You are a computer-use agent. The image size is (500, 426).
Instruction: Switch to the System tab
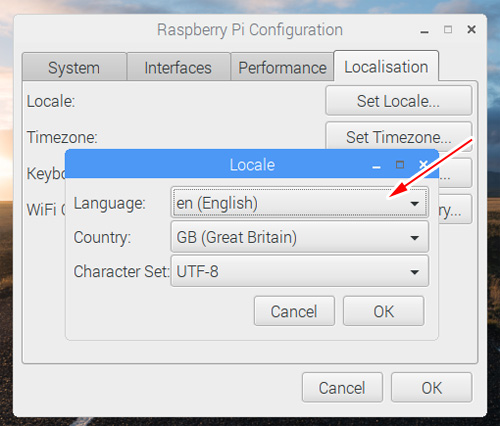click(74, 67)
